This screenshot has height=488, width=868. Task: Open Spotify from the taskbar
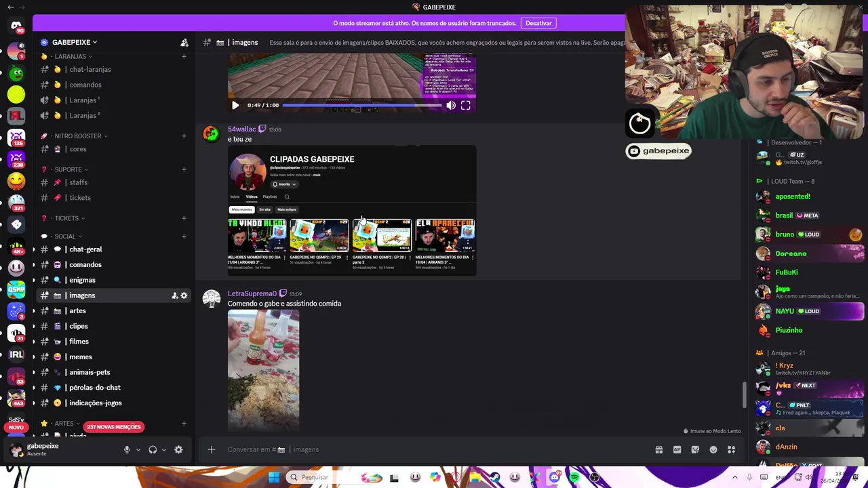point(575,477)
